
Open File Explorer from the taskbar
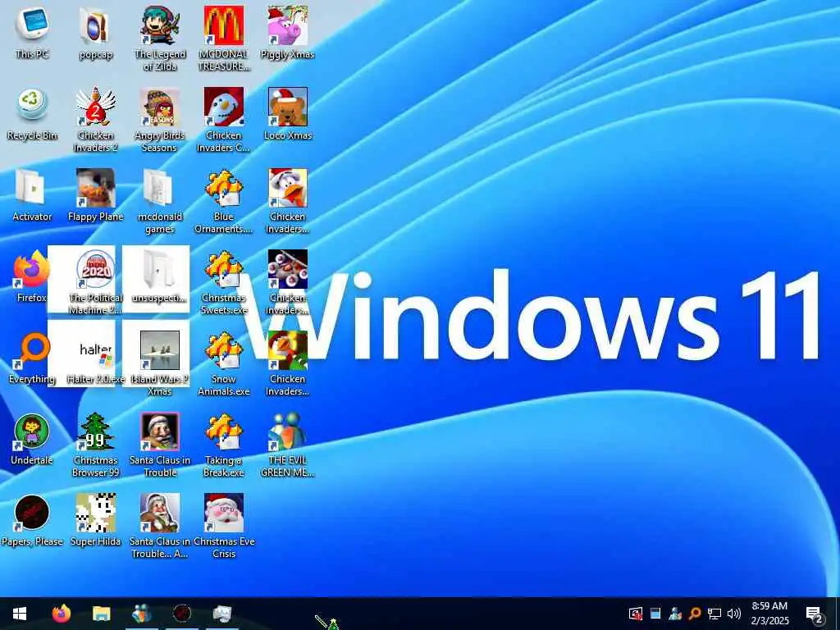point(101,614)
